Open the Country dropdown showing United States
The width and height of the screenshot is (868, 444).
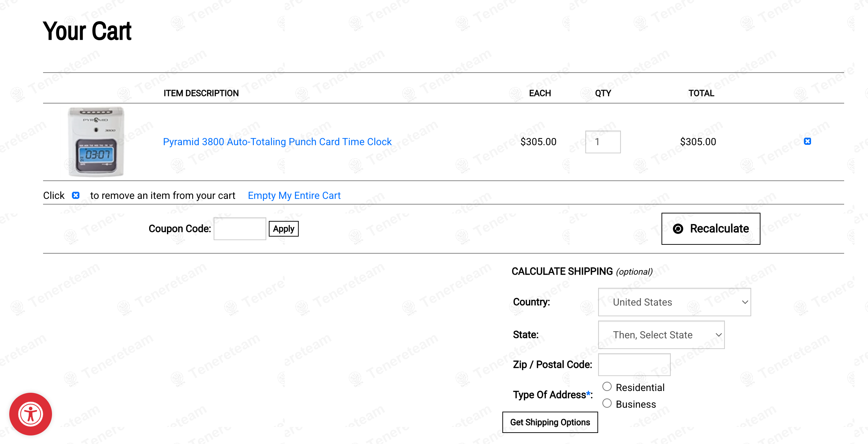point(674,302)
